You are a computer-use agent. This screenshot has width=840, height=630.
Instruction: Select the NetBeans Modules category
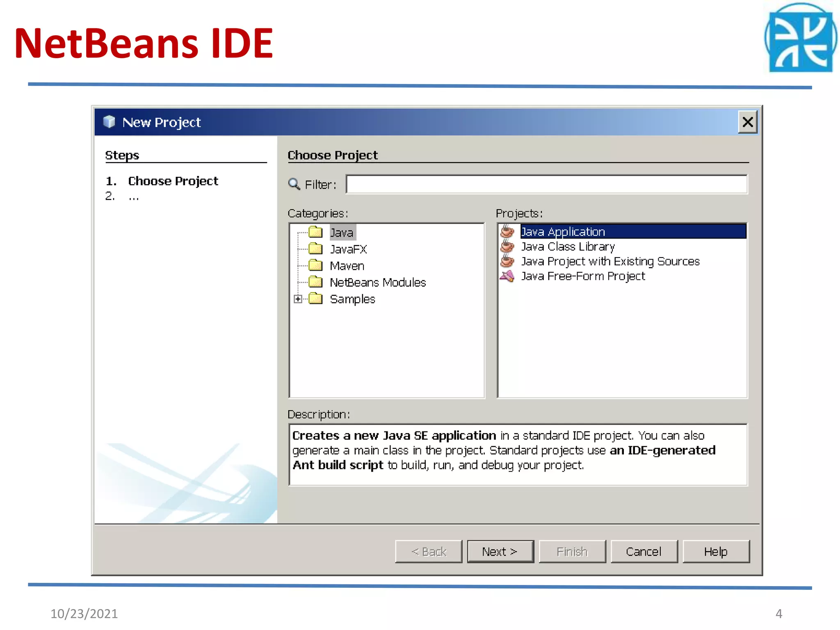coord(378,282)
